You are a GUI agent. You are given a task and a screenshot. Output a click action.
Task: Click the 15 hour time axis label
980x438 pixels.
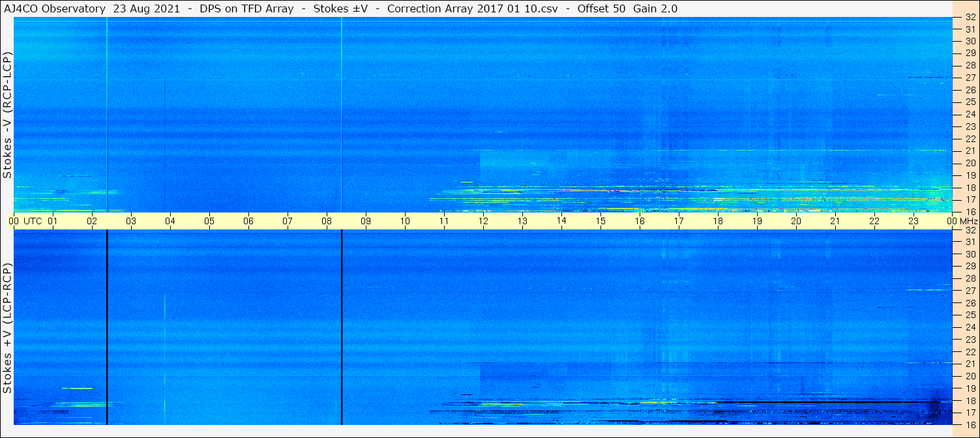point(601,221)
